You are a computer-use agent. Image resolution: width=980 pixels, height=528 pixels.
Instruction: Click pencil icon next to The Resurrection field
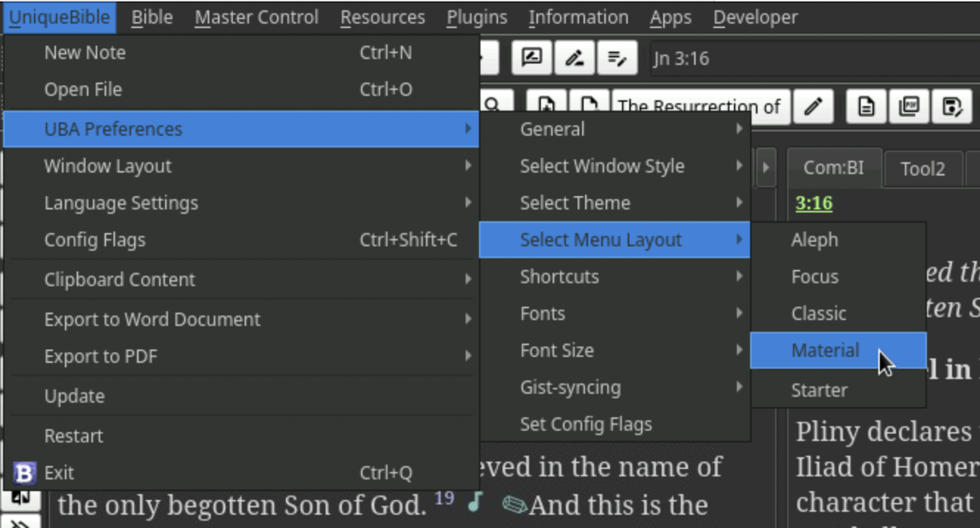click(813, 107)
